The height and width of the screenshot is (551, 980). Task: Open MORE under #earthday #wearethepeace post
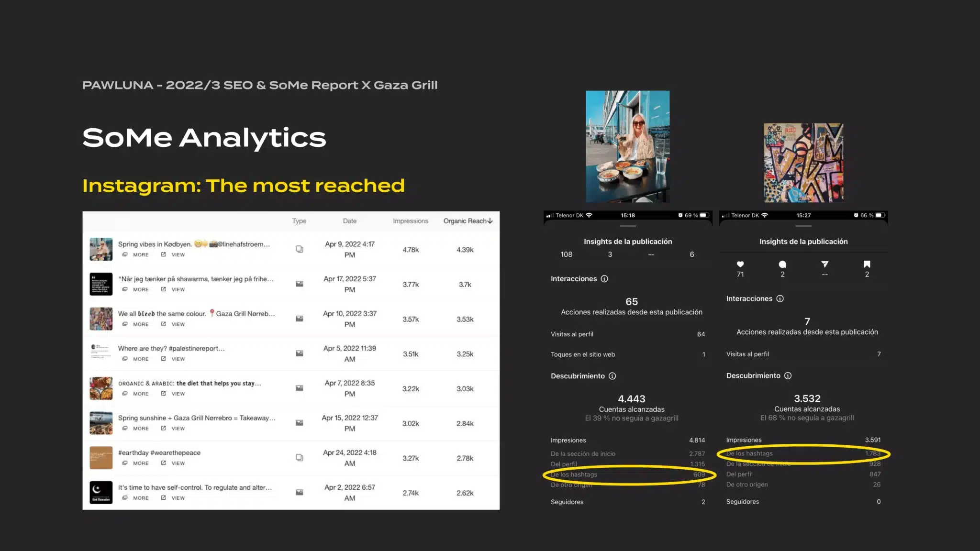(x=136, y=463)
